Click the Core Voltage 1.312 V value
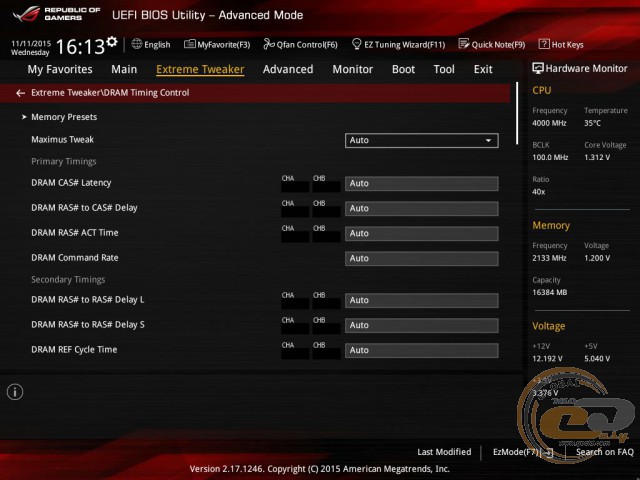This screenshot has height=480, width=640. point(597,158)
